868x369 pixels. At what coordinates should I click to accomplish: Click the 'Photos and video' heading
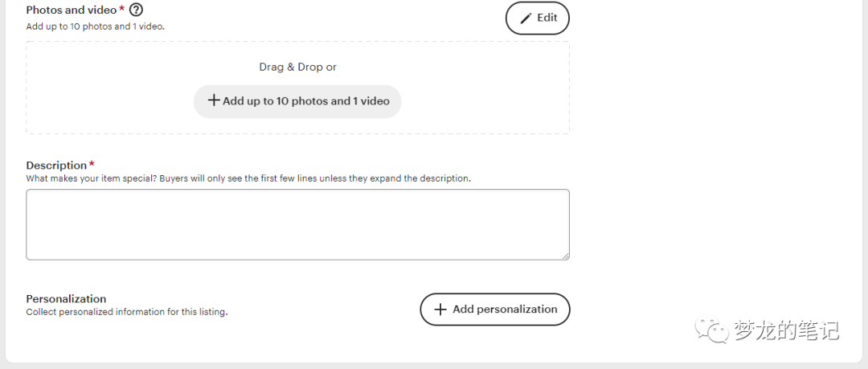pos(71,10)
